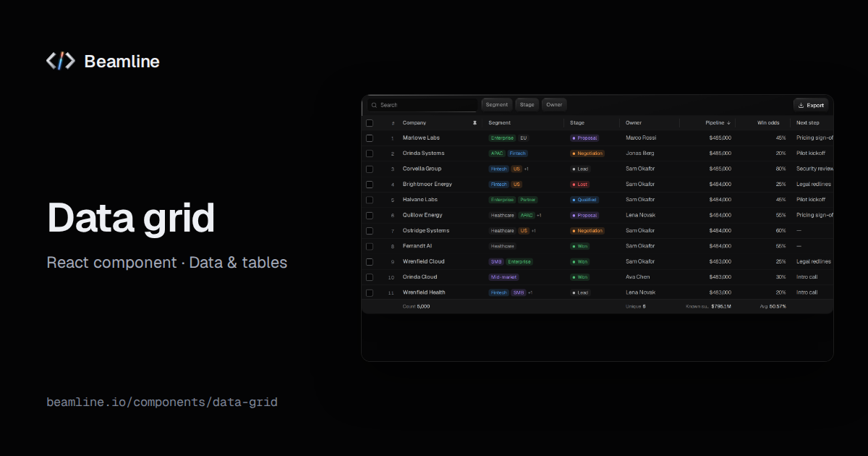This screenshot has height=456, width=868.
Task: Click the Negotiation badge for Orinda Systems
Action: (587, 153)
